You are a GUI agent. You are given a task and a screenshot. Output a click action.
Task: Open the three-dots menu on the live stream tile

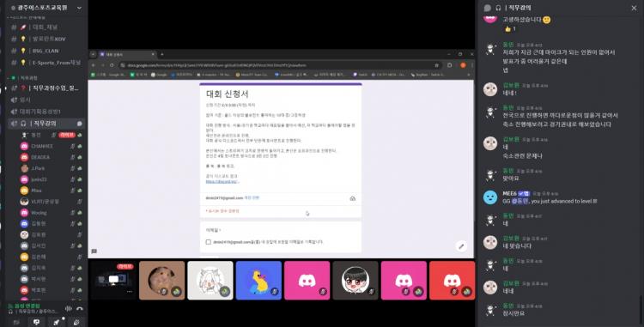130,291
